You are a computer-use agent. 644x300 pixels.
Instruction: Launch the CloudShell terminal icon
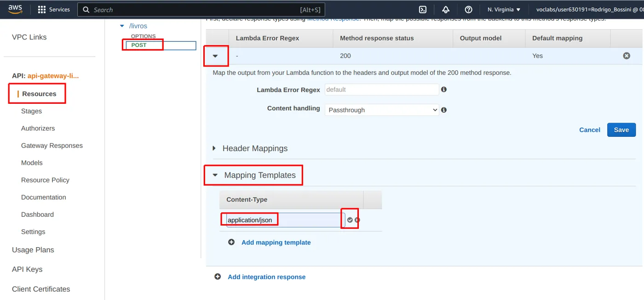click(423, 10)
